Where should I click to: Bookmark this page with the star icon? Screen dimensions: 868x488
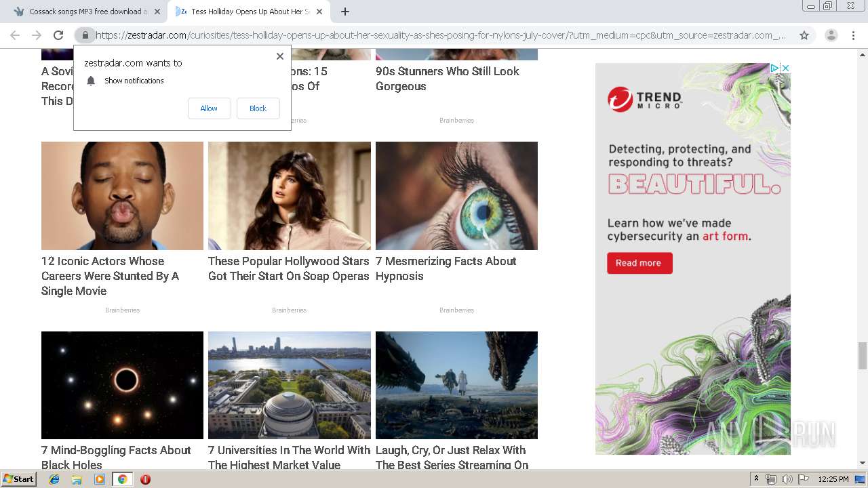(x=804, y=35)
